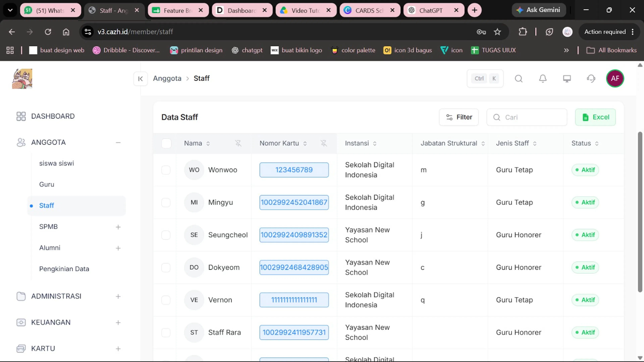The width and height of the screenshot is (644, 362).
Task: Expand the Alumni submenu
Action: (118, 248)
